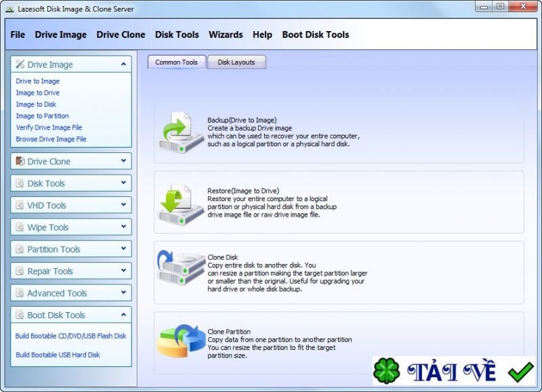This screenshot has height=392, width=542.
Task: Click the Clone Disk stacked drives icon
Action: (x=181, y=268)
